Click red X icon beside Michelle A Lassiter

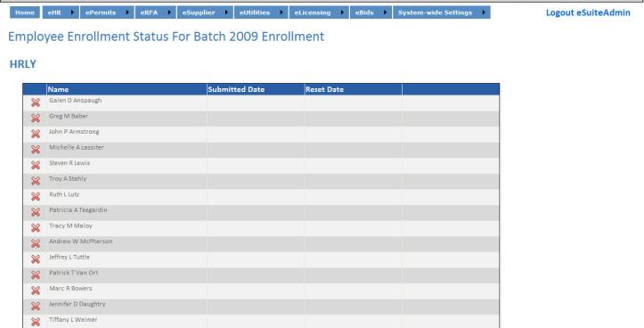pos(36,150)
